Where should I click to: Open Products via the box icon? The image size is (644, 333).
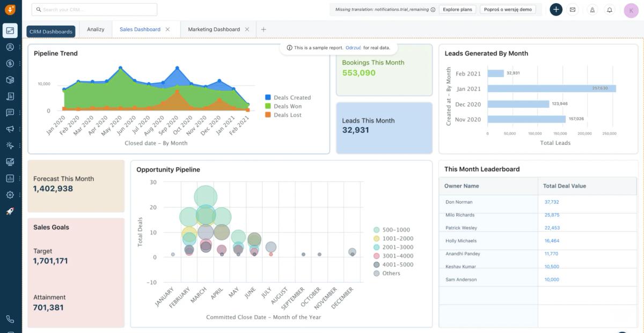point(10,80)
